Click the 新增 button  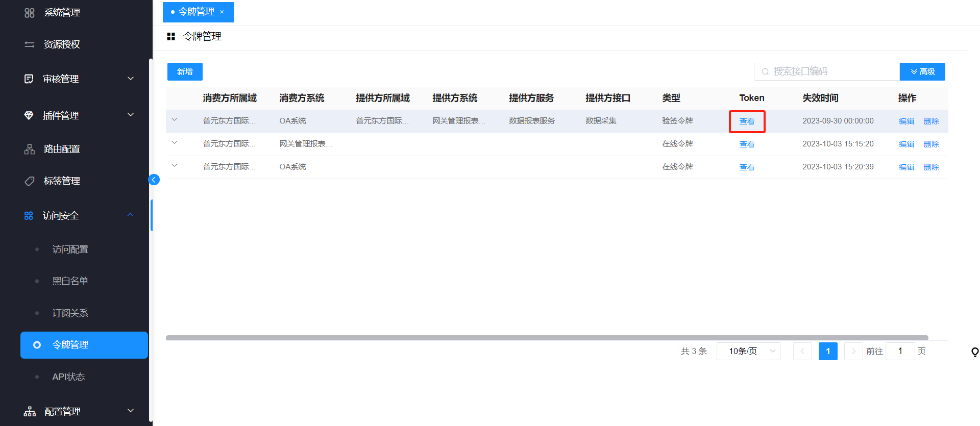coord(185,72)
